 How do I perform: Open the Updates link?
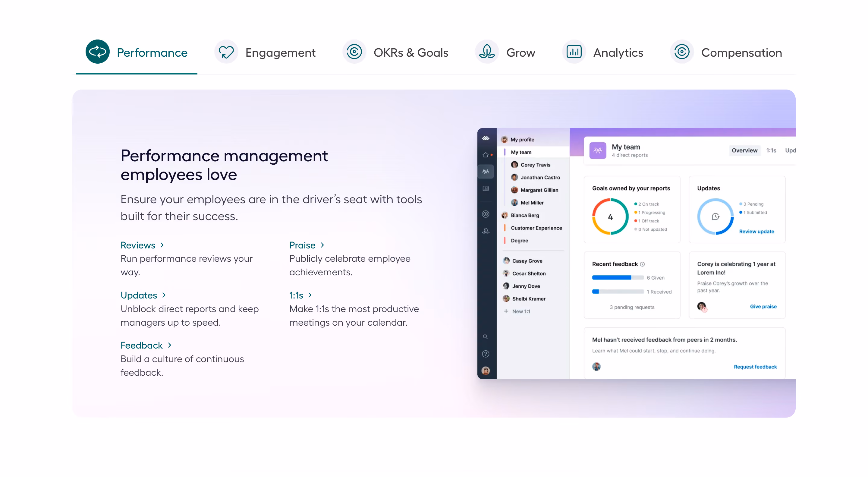pos(143,295)
